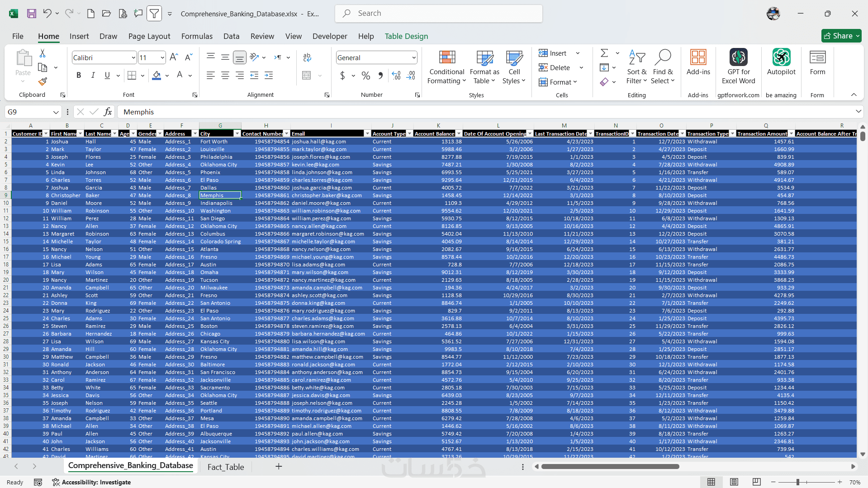Click Cell Styles button
The height and width of the screenshot is (488, 868).
coord(514,67)
